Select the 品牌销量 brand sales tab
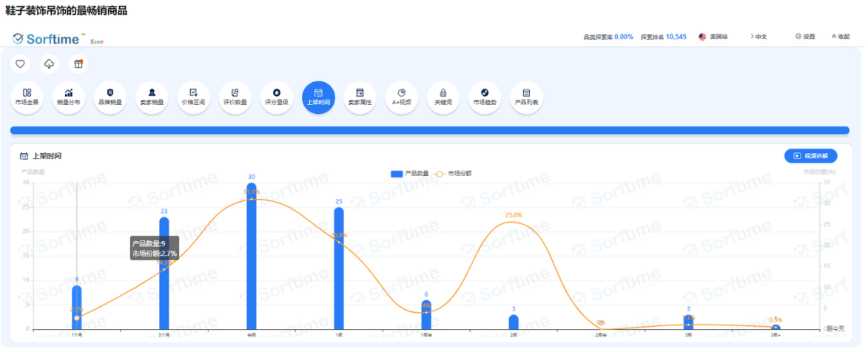Image resolution: width=868 pixels, height=352 pixels. pos(110,98)
